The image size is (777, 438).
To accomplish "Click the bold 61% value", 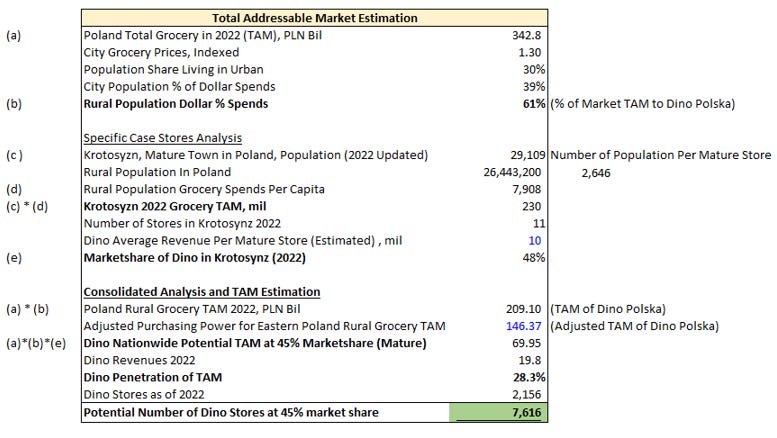I will point(534,104).
